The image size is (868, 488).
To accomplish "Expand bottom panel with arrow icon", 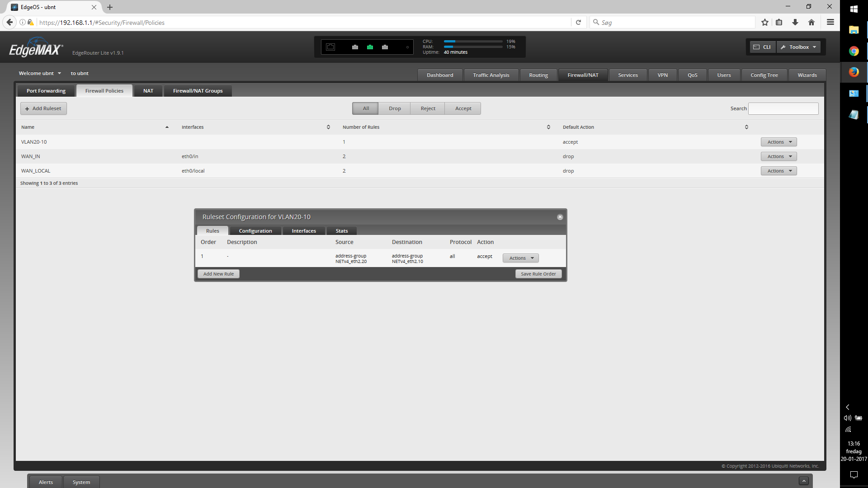I will pos(803,481).
